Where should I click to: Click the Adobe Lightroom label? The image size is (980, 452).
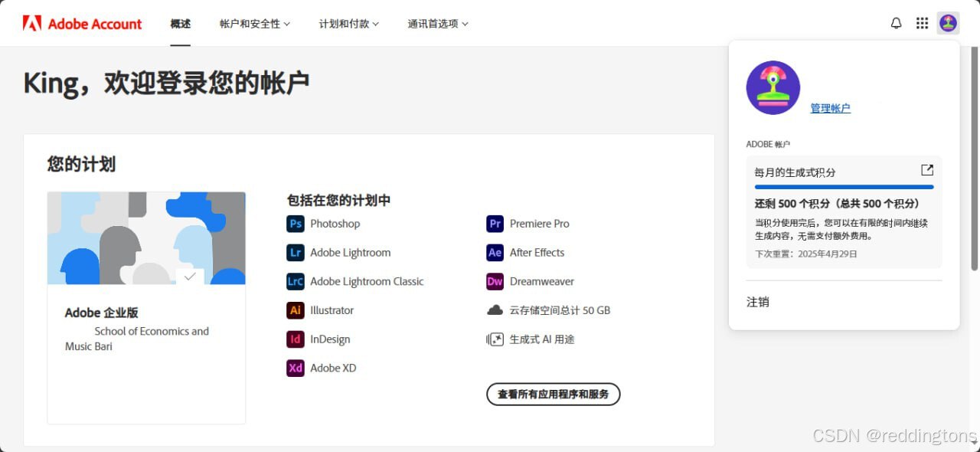coord(351,253)
